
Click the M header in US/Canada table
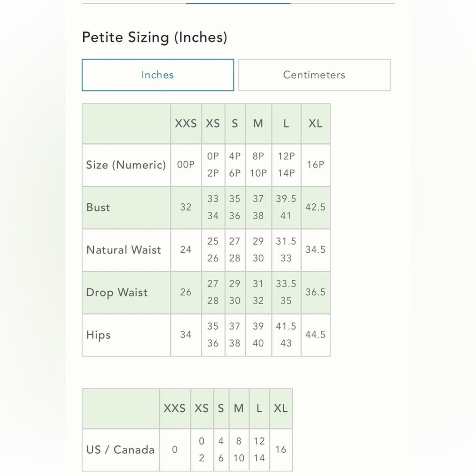(239, 408)
